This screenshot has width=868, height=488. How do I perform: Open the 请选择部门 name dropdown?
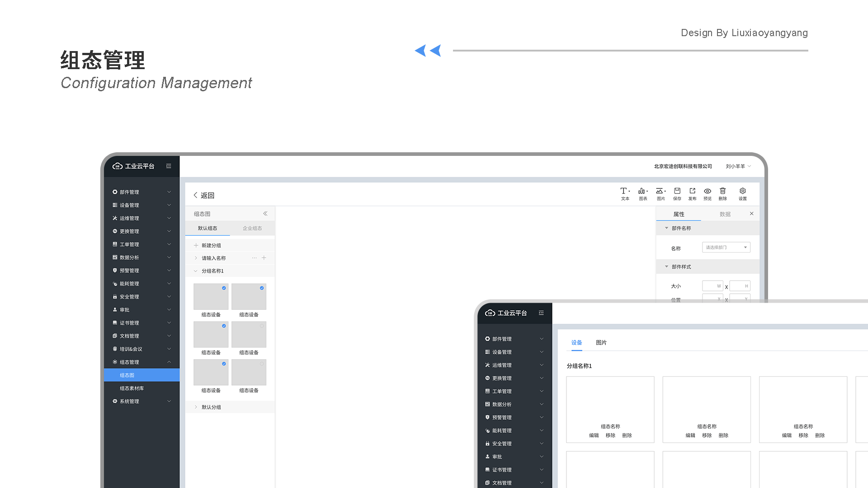tap(726, 247)
